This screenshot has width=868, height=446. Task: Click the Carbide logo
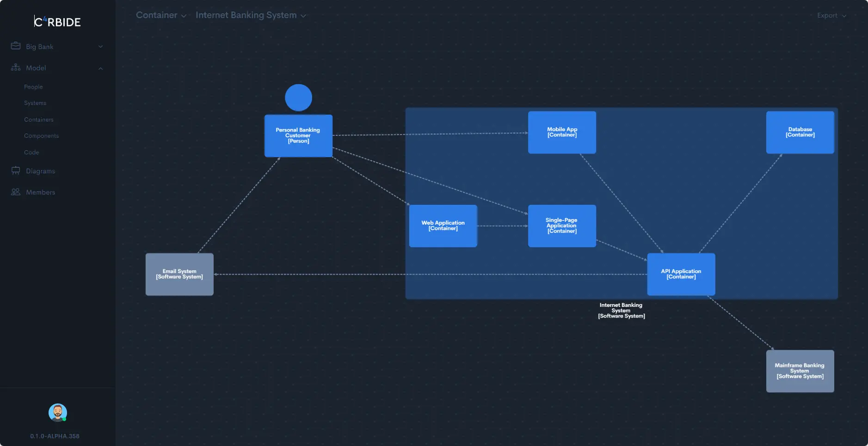(x=57, y=22)
